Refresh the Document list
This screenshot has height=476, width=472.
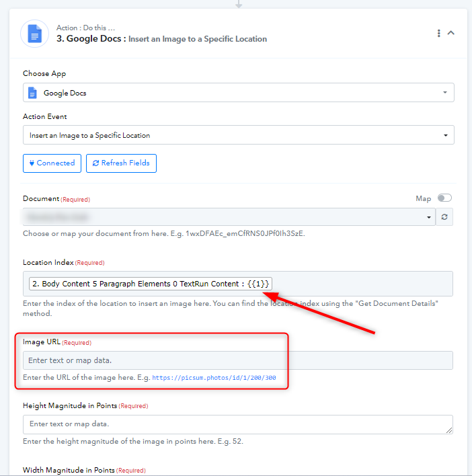(444, 217)
